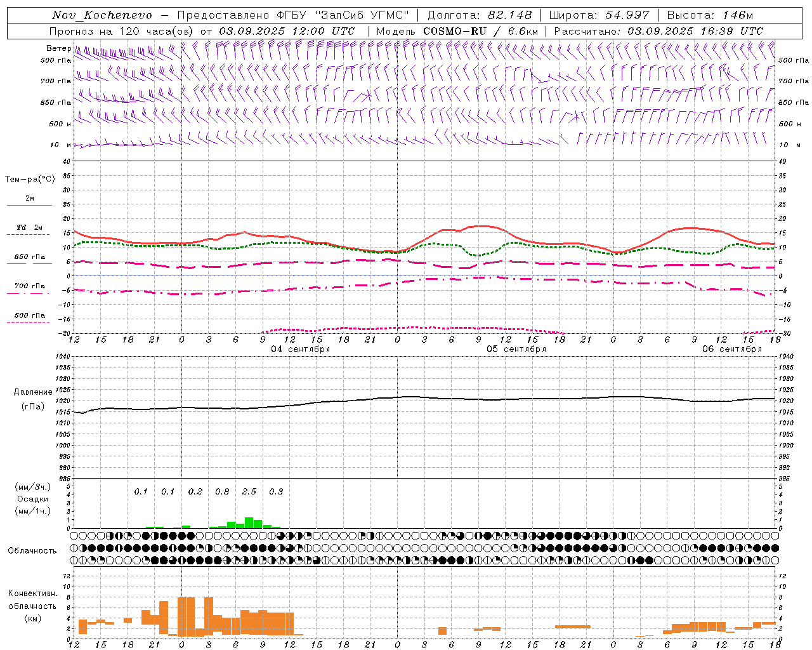The width and height of the screenshot is (812, 650).
Task: Click the 'Осадки' precipitation panel label
Action: coord(32,499)
